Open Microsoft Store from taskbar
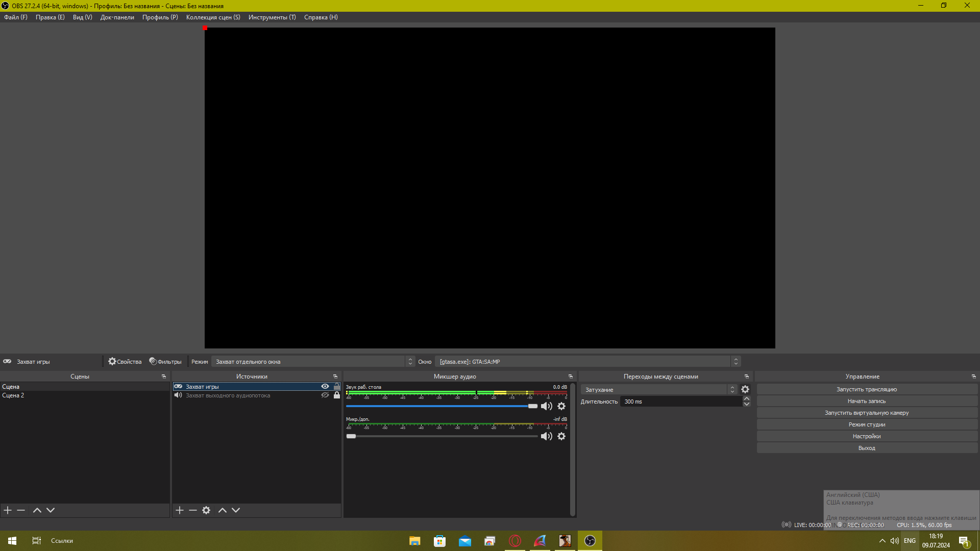The height and width of the screenshot is (551, 980). (439, 541)
